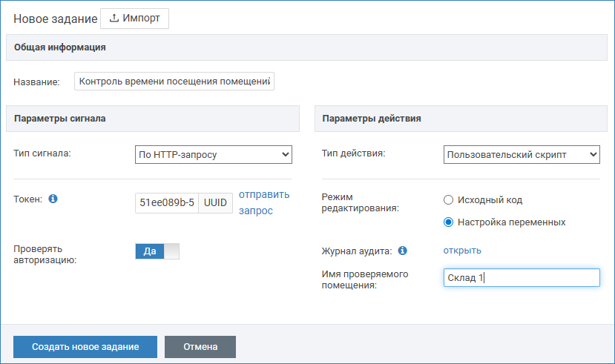The width and height of the screenshot is (615, 364).
Task: Select the Настройка переменных radio option
Action: [x=447, y=222]
